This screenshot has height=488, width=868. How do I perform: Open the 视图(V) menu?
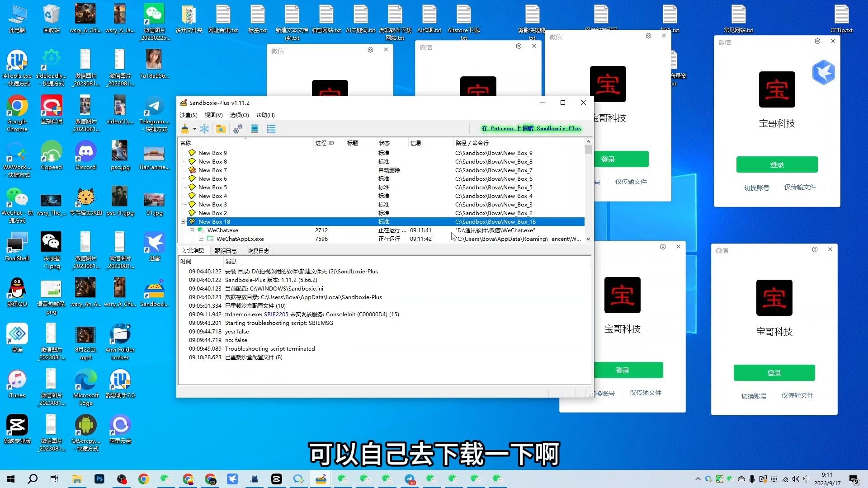click(213, 115)
